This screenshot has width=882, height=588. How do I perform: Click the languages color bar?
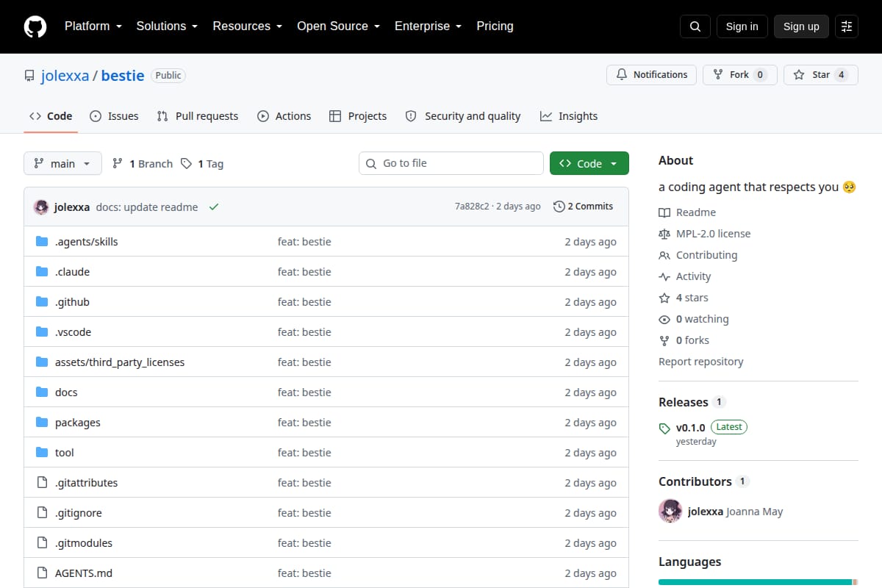758,582
